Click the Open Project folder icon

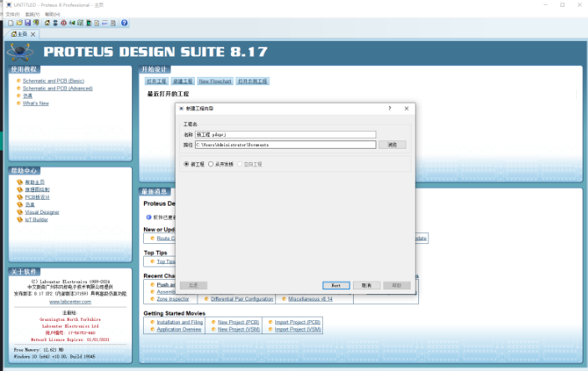[18, 23]
